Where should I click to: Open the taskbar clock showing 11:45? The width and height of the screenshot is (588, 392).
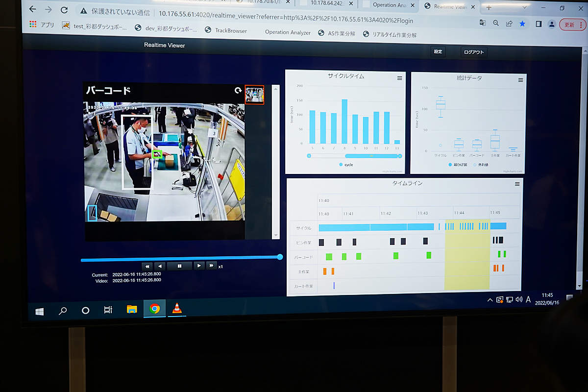click(x=547, y=299)
